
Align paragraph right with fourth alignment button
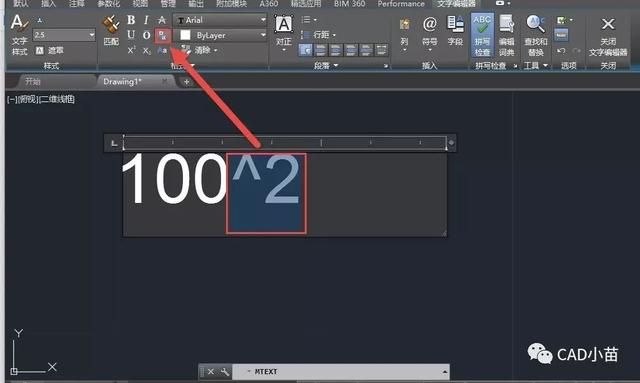click(351, 50)
